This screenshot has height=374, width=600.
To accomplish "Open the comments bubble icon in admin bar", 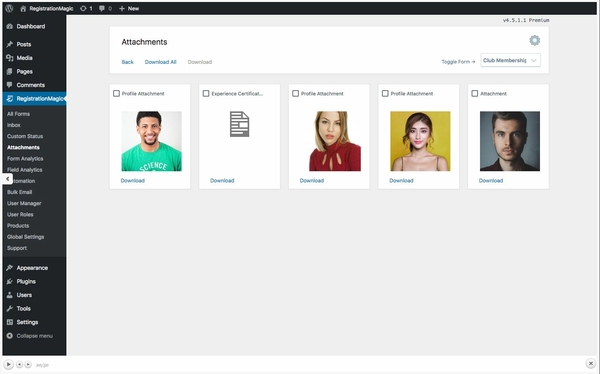I will [x=102, y=8].
